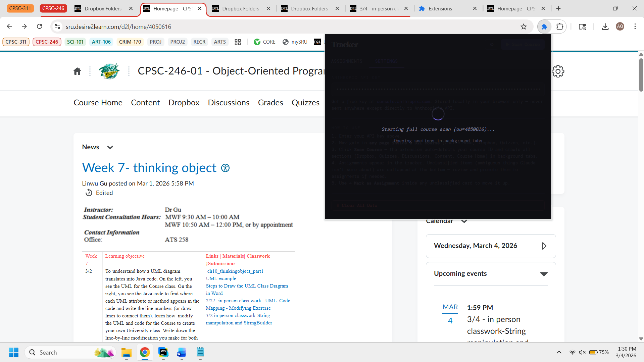Reload the page with refresh icon
Screen dimensions: 644x362
click(x=40, y=27)
